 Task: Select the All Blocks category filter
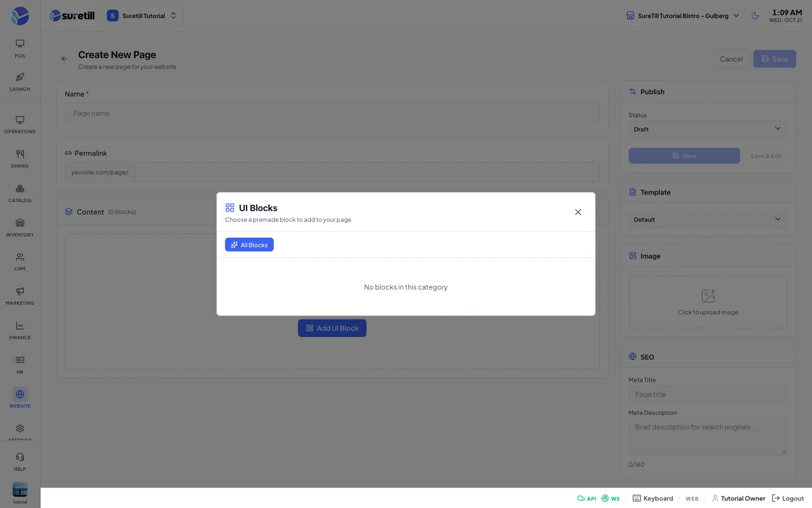[249, 244]
